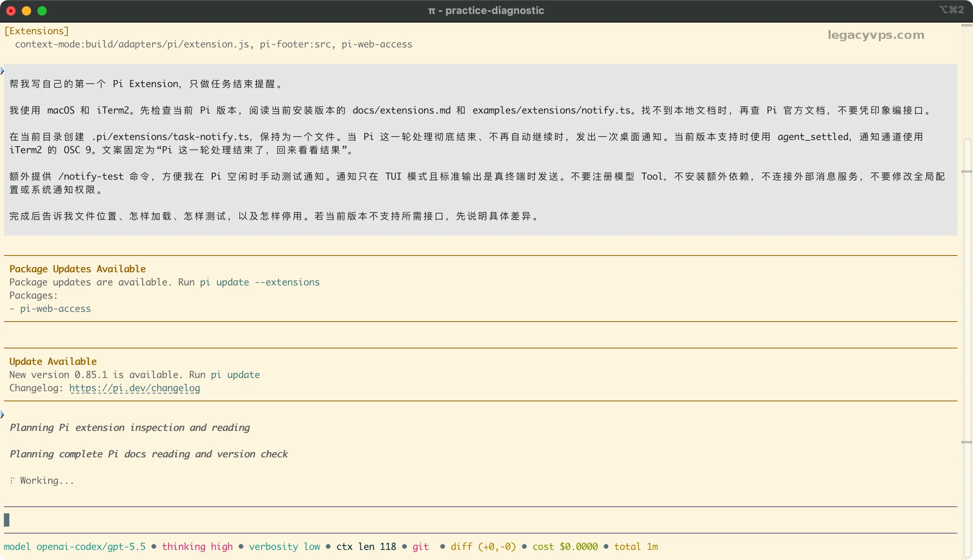This screenshot has height=560, width=973.
Task: Click the 'verbosity low' footer entry
Action: pos(285,547)
